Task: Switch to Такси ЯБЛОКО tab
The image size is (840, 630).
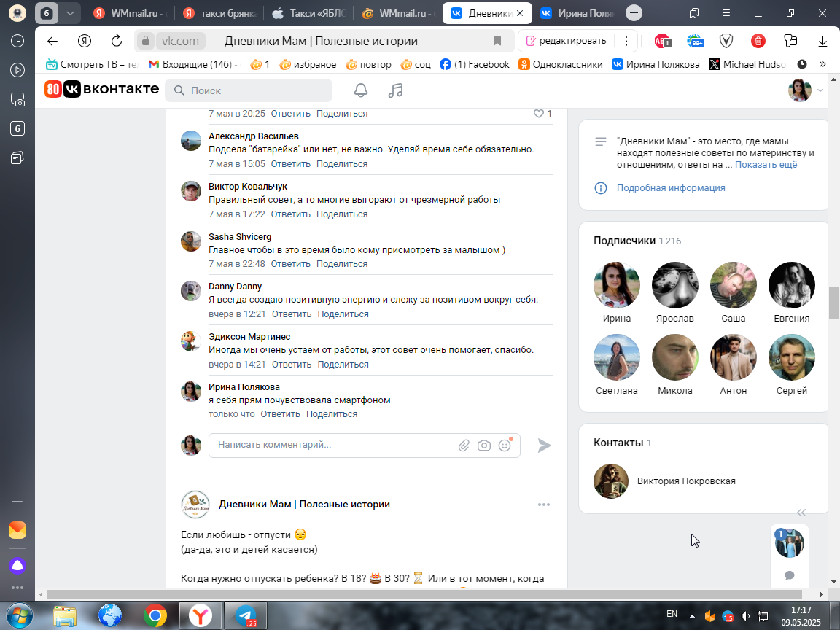Action: 309,13
